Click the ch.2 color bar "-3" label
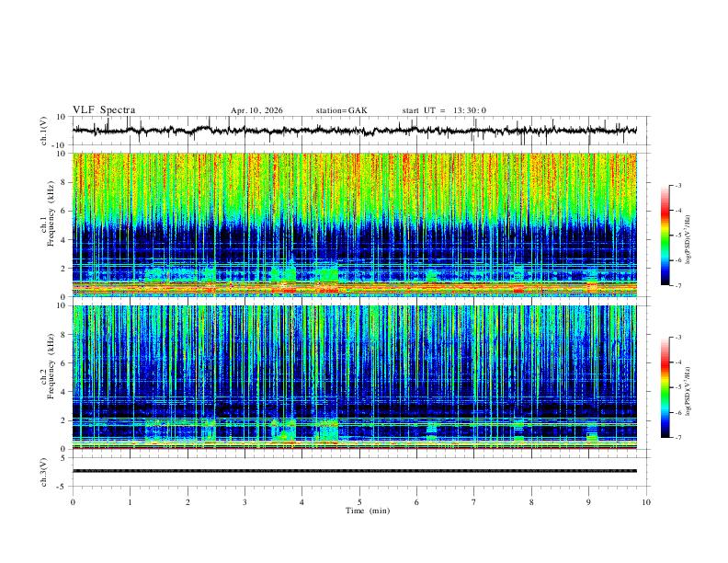 click(x=678, y=338)
